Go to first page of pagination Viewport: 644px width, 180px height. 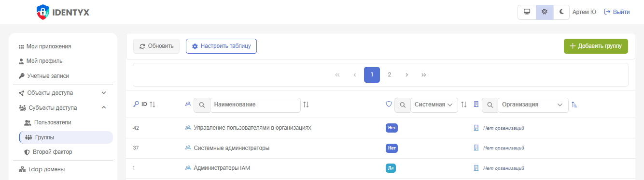(x=337, y=75)
